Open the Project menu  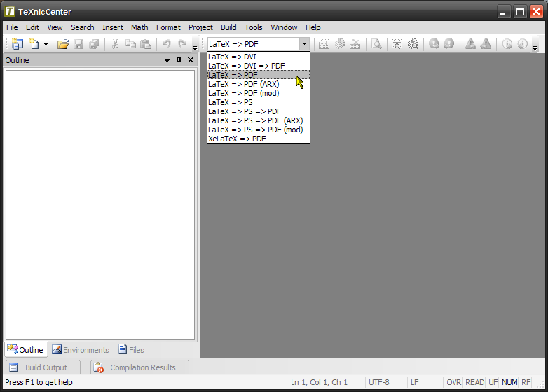[x=200, y=27]
